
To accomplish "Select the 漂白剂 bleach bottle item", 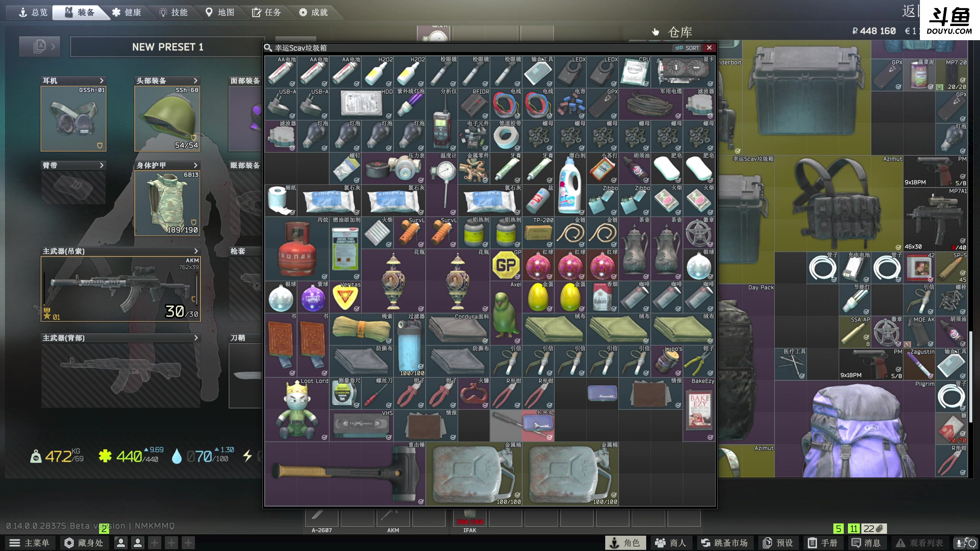I will coord(570,184).
